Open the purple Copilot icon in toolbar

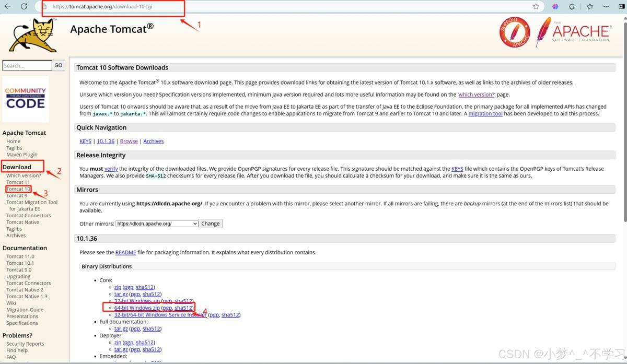[555, 7]
